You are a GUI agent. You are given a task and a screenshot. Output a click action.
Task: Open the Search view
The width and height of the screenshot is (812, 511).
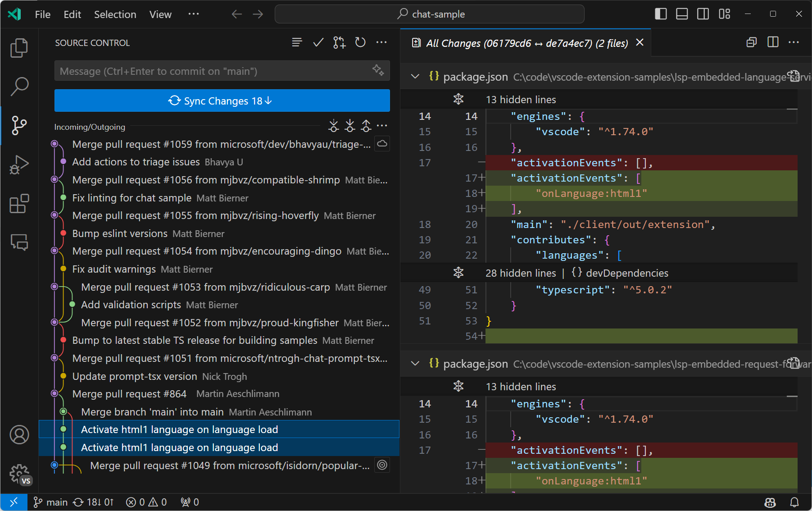pyautogui.click(x=19, y=85)
